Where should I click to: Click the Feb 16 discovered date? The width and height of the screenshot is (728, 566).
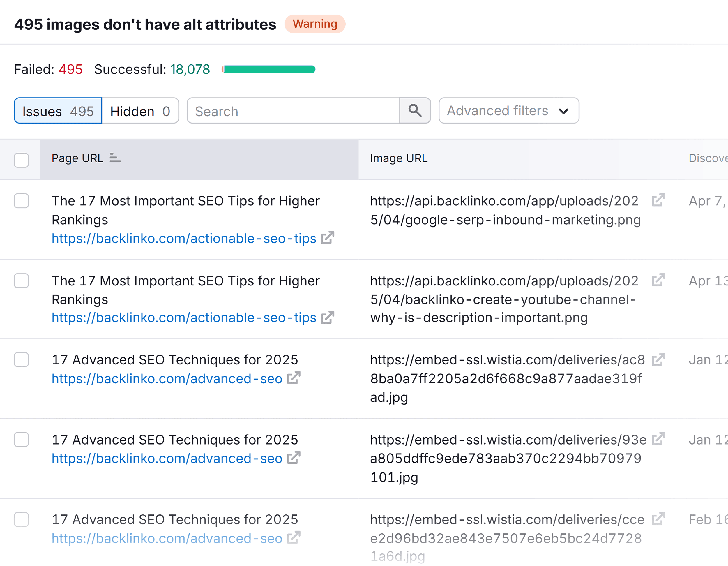tap(708, 519)
